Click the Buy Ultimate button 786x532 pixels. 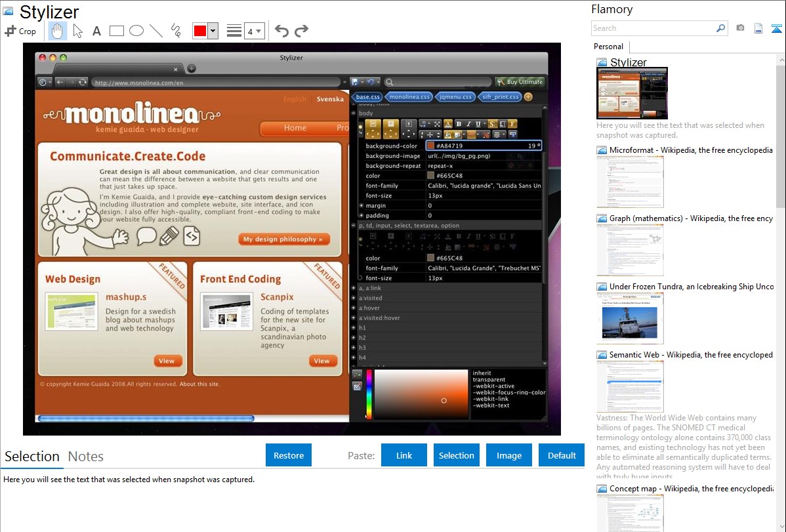point(520,82)
